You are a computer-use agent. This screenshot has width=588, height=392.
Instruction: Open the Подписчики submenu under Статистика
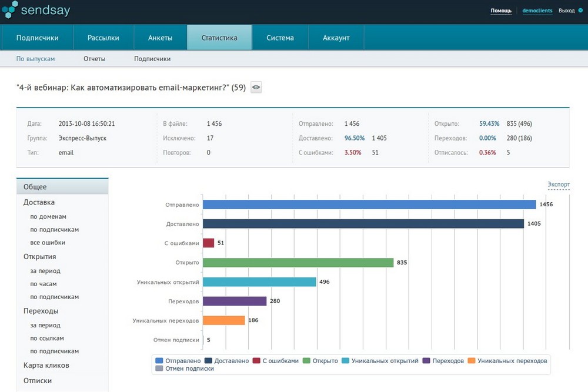pyautogui.click(x=152, y=59)
